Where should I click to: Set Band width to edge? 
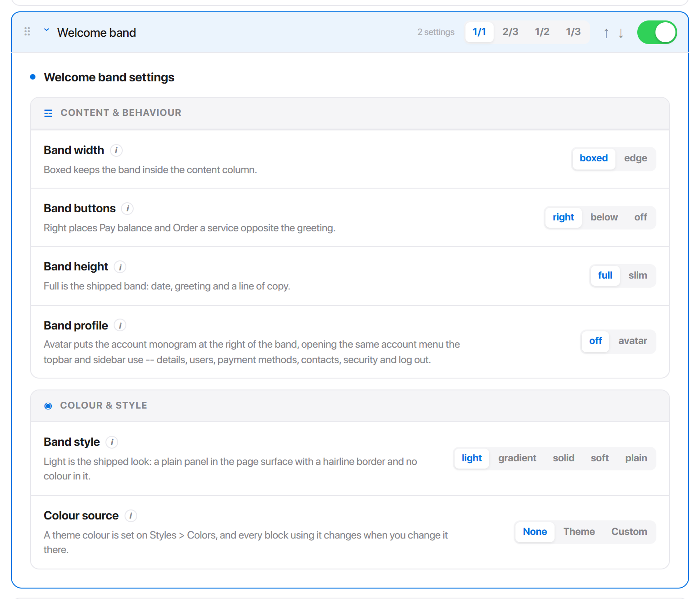(x=635, y=159)
